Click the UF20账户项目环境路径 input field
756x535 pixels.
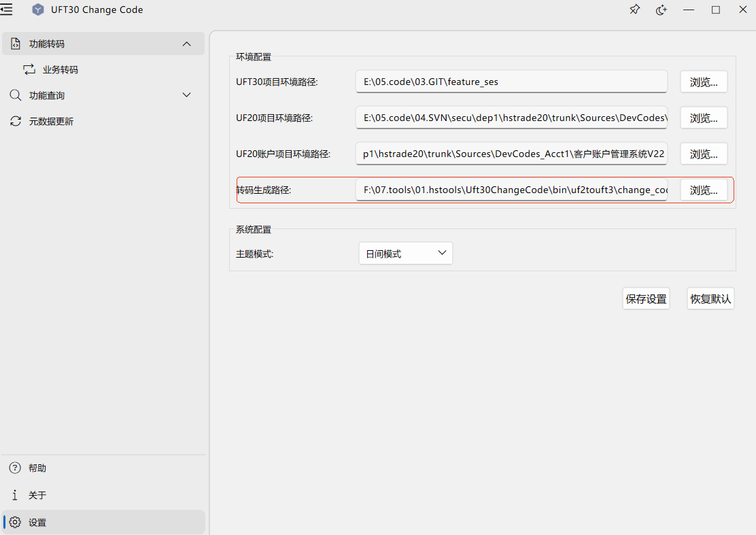511,154
